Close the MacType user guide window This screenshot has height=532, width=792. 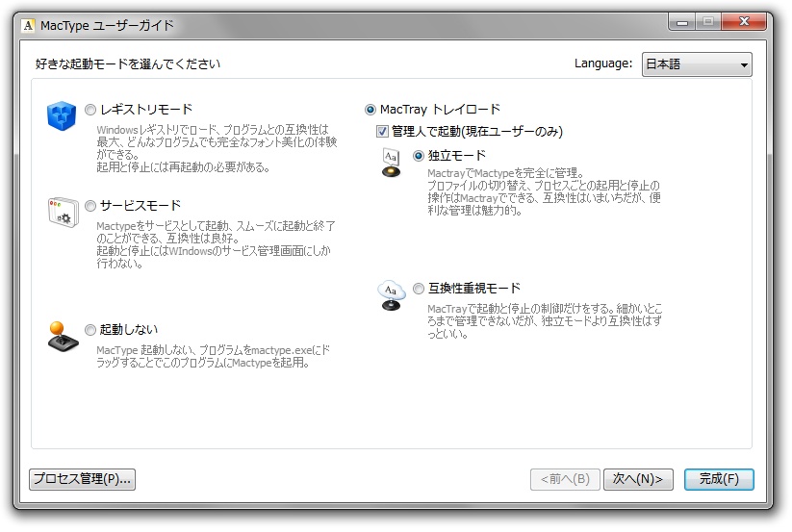(x=745, y=22)
